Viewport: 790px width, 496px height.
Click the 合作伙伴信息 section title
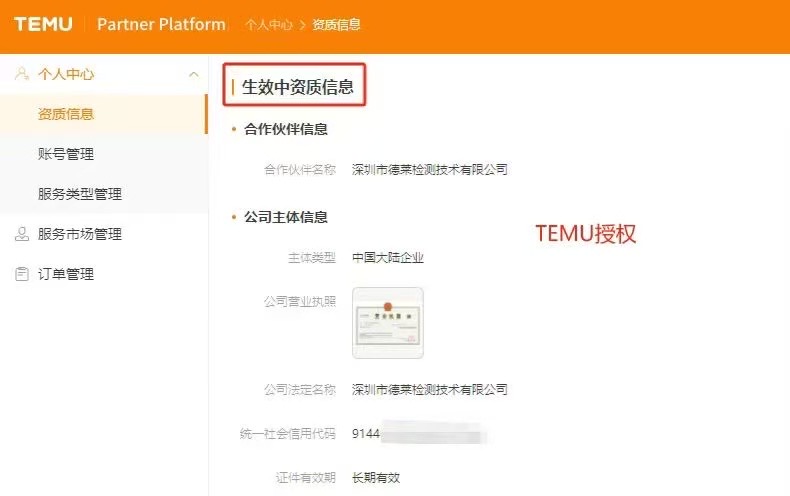[286, 129]
